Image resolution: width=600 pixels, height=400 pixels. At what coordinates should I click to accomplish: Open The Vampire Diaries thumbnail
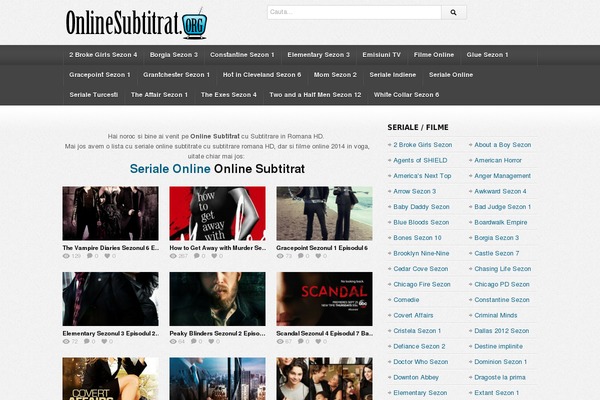(x=111, y=214)
